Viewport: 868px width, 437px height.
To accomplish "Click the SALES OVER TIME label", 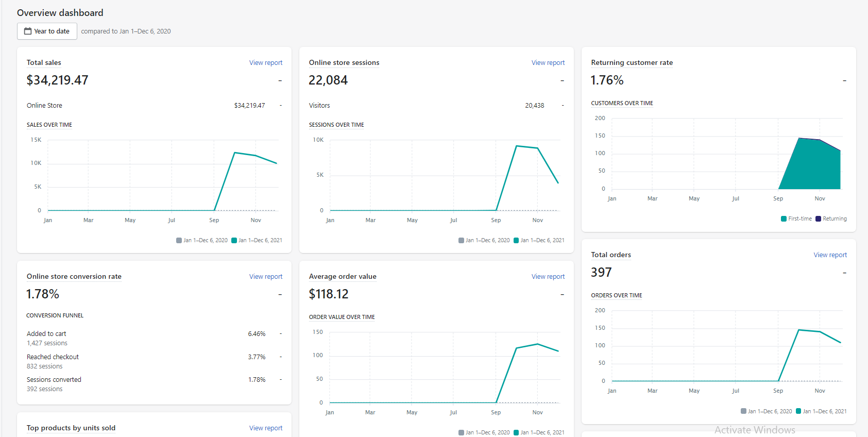I will (49, 125).
